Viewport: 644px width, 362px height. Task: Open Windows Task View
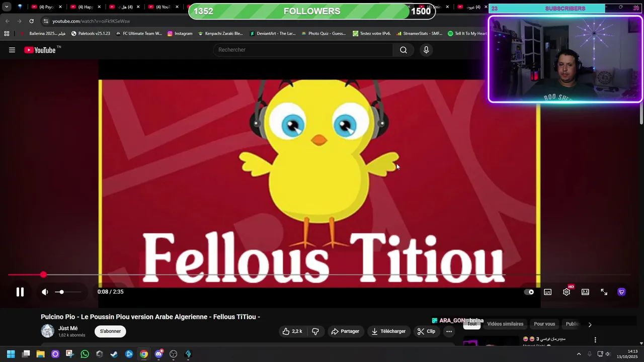point(26,354)
